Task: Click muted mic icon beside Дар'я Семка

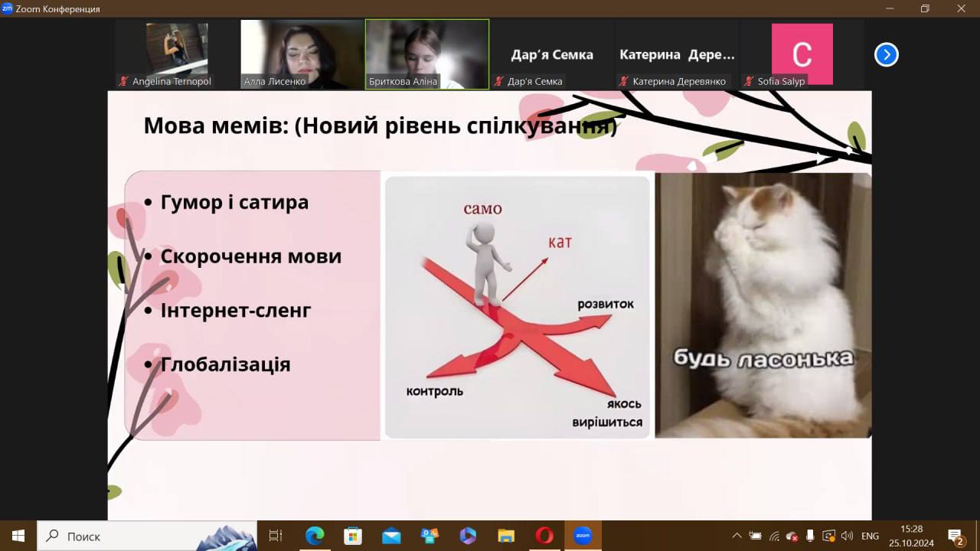Action: [498, 81]
